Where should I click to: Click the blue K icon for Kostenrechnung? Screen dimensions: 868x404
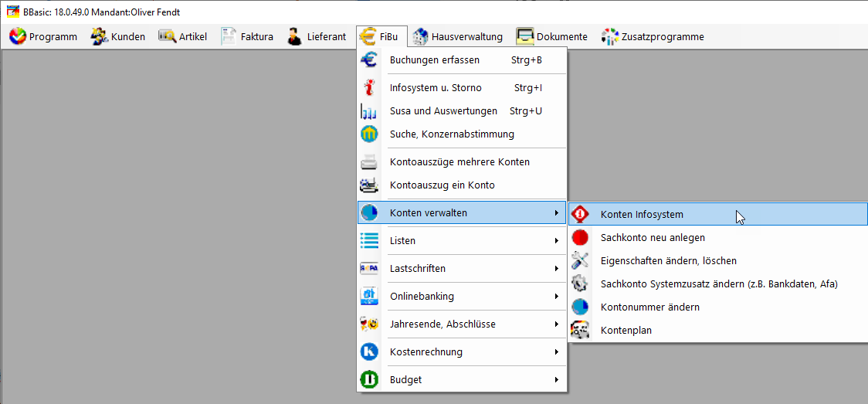click(368, 352)
